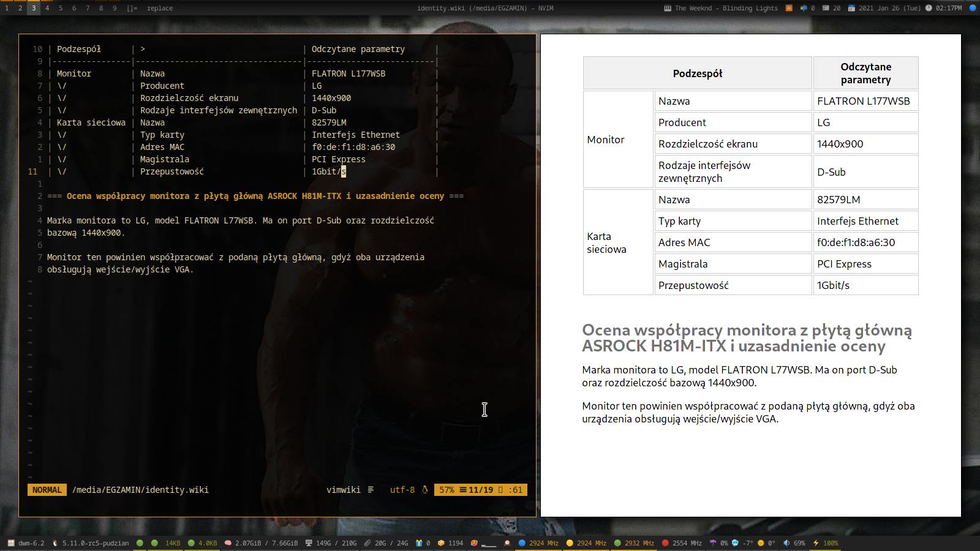
Task: Click the piano icon before the song title
Action: tap(668, 8)
